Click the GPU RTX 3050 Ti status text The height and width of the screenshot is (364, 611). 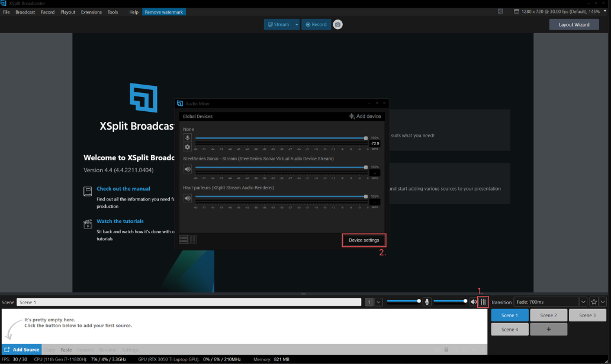point(189,359)
